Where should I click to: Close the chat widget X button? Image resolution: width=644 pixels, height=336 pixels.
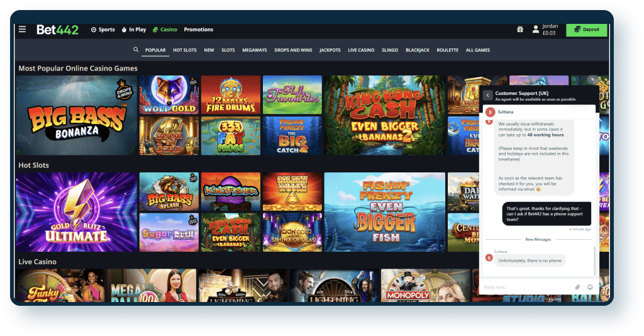tap(592, 80)
